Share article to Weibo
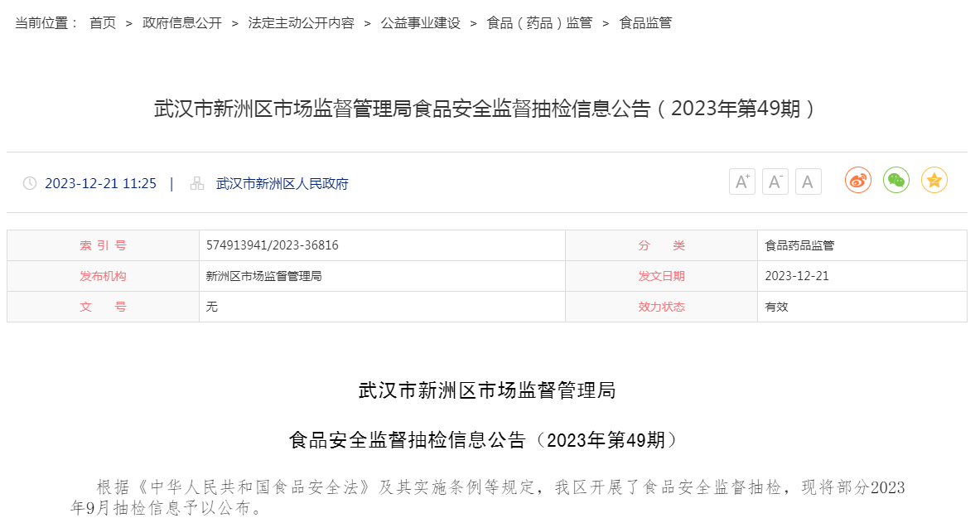 tap(858, 180)
